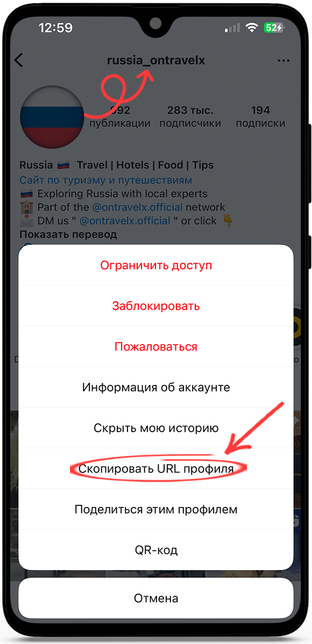Open the three-dot options icon
312x644 pixels.
point(283,61)
